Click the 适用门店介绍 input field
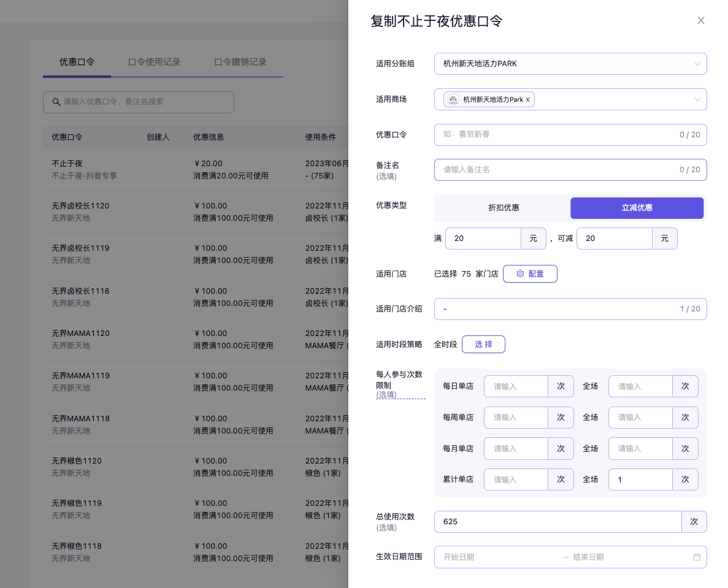728x588 pixels. [555, 309]
